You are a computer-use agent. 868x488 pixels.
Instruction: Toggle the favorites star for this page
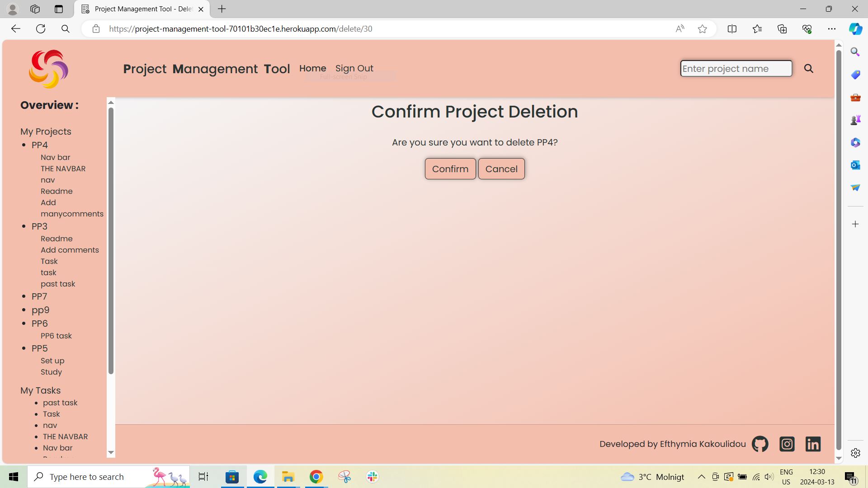click(702, 28)
